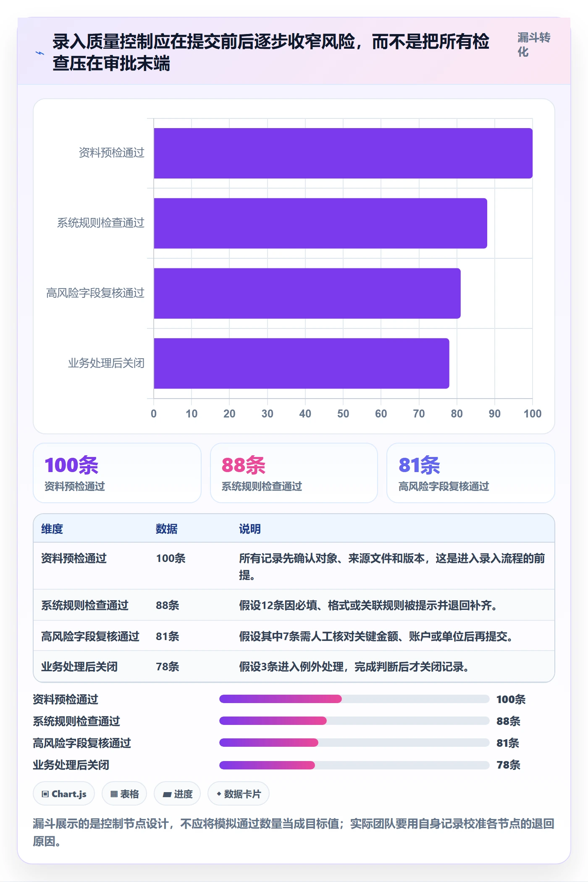588x882 pixels.
Task: Click the 数据 column header
Action: click(x=167, y=529)
